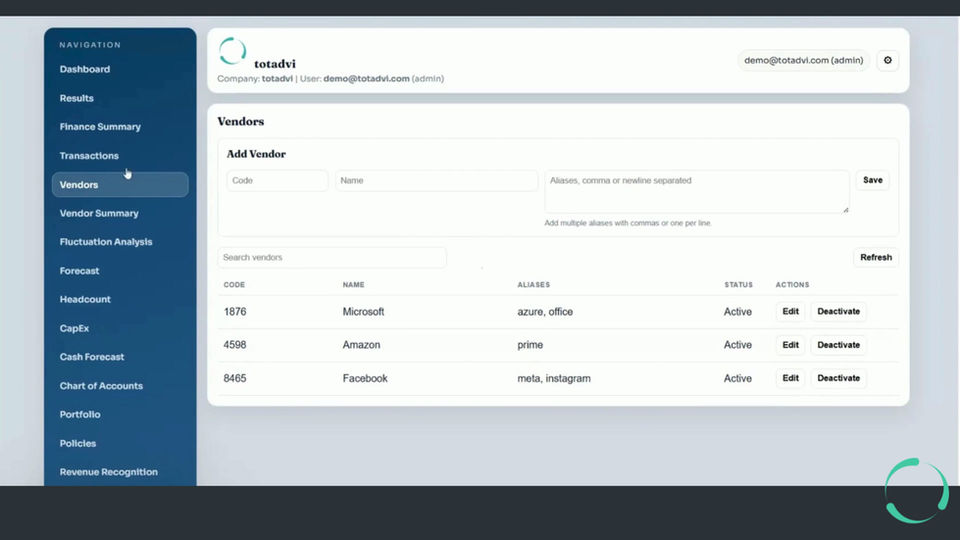
Task: Click the alias 'prime'
Action: [530, 345]
